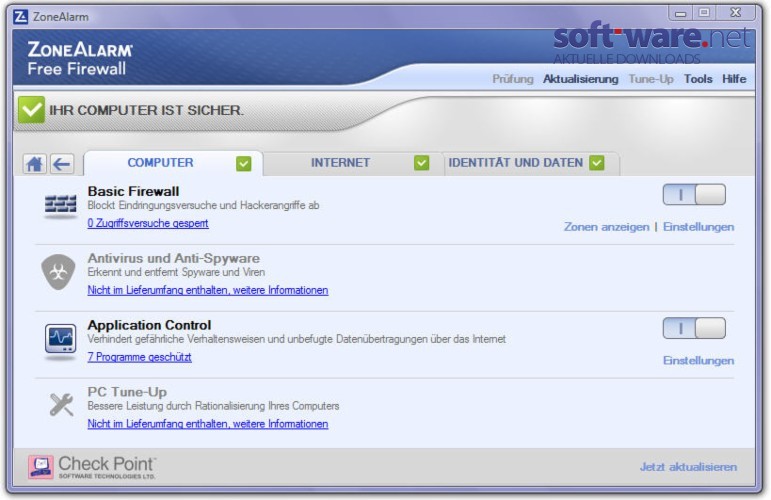
Task: Click the ZoneAlarm Z title bar icon
Action: (21, 17)
